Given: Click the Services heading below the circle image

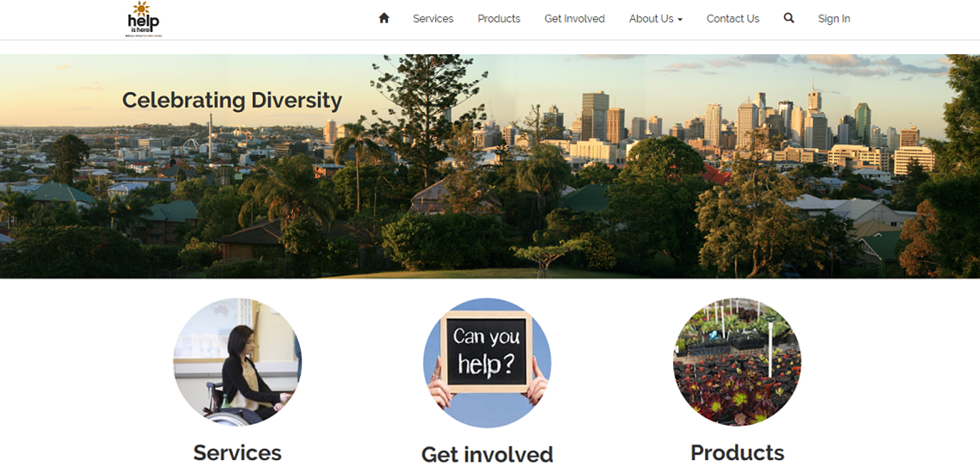Looking at the screenshot, I should click(237, 452).
